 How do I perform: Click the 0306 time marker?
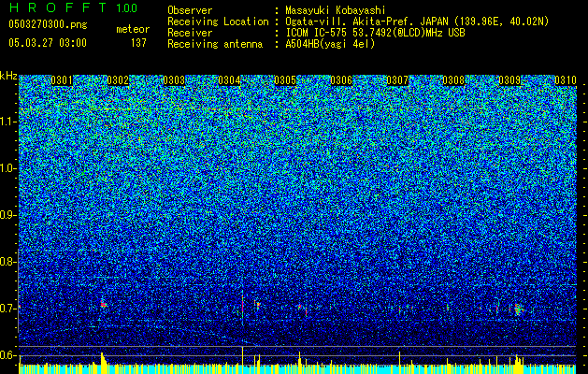click(x=341, y=80)
